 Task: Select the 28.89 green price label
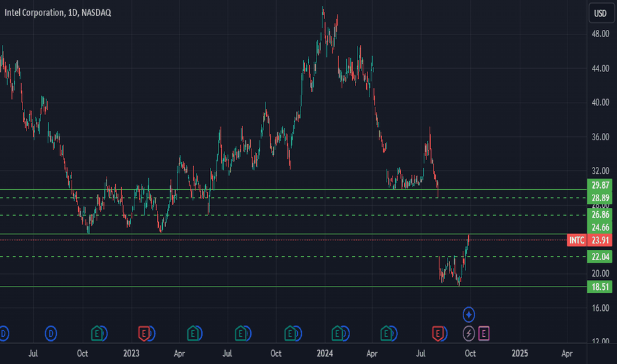(x=600, y=198)
